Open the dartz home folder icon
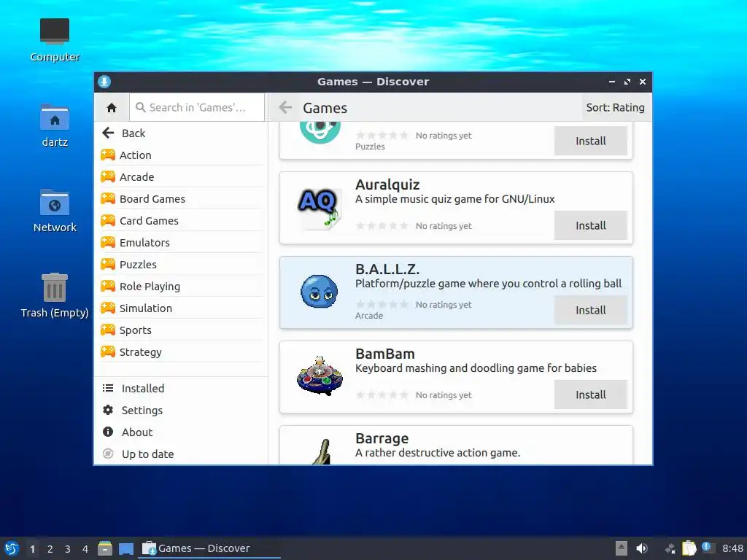747x560 pixels. 55,125
